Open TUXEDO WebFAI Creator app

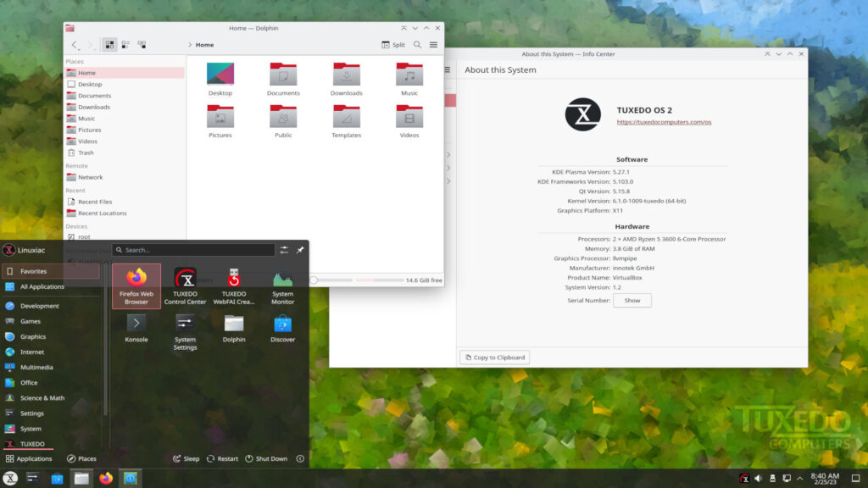(234, 286)
